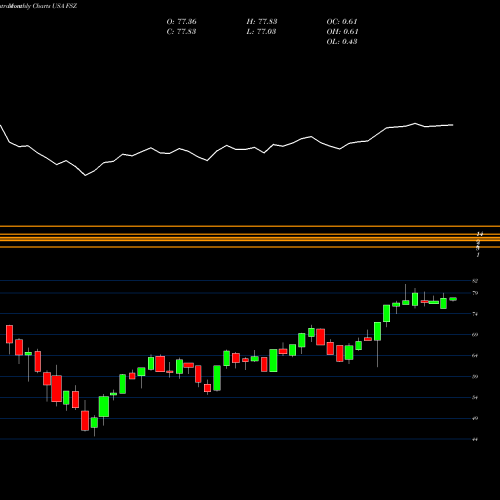Viewport: 500px width, 500px height.
Task: Select the most recent green candlestick
Action: [x=453, y=299]
